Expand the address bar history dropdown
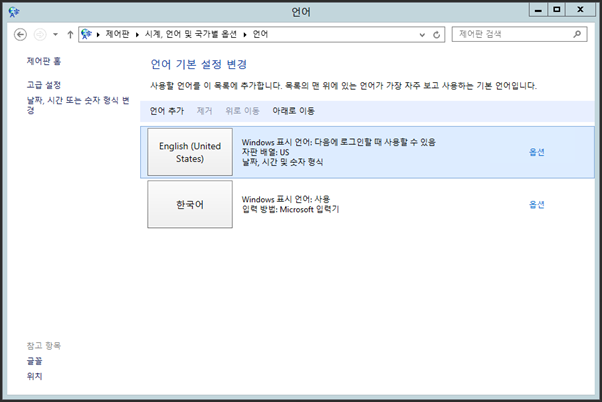The width and height of the screenshot is (602, 402). (422, 35)
